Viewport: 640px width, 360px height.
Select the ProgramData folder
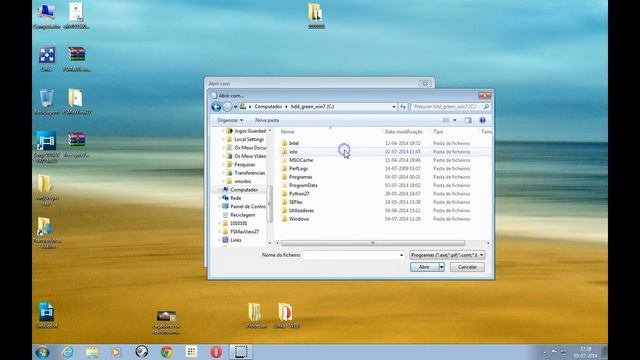[x=303, y=185]
